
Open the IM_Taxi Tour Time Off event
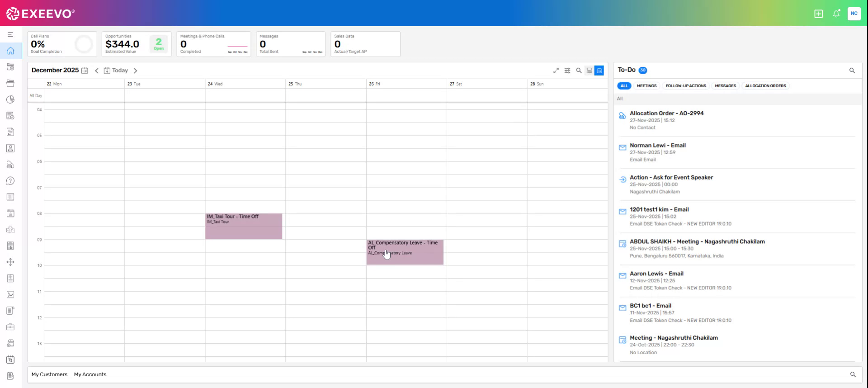(x=244, y=226)
